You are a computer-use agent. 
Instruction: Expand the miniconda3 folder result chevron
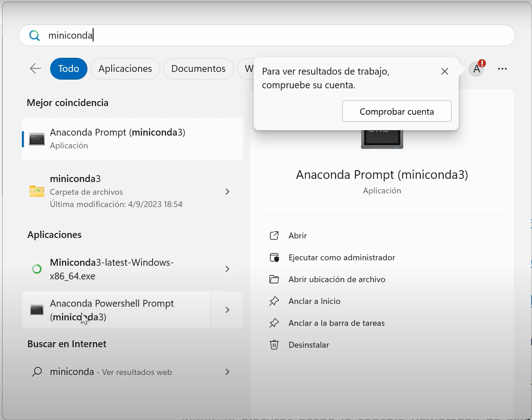(x=227, y=192)
